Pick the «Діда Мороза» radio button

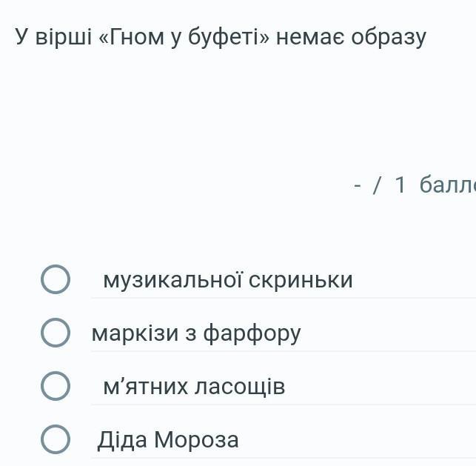[56, 440]
